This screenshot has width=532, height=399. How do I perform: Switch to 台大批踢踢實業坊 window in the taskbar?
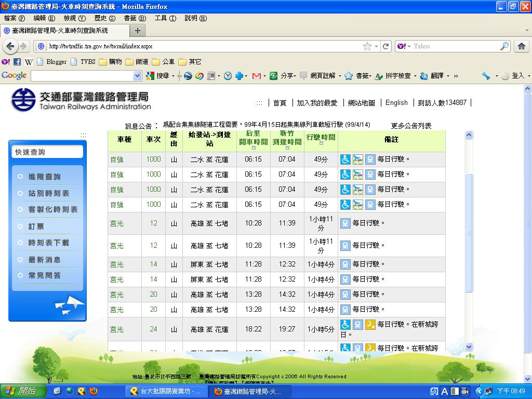[x=166, y=391]
